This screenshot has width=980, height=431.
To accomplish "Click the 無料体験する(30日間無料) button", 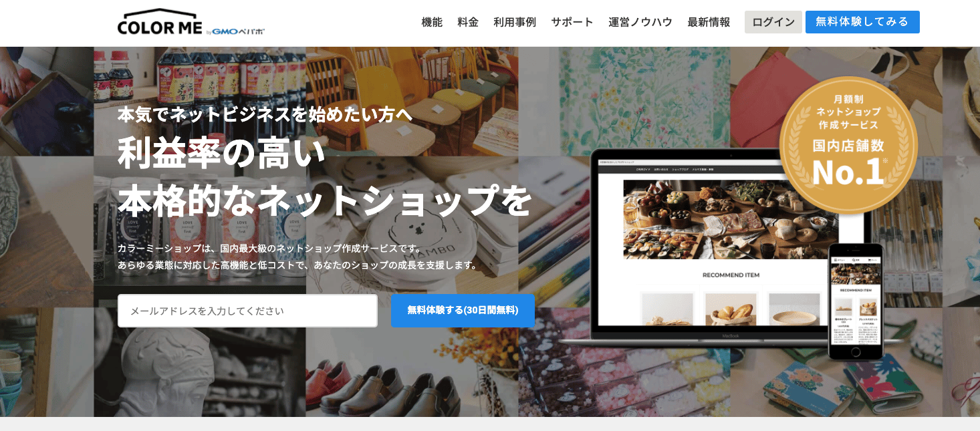I will click(x=463, y=310).
